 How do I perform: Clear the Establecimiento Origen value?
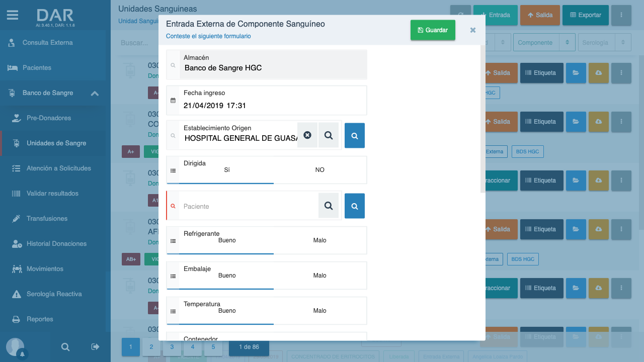[x=307, y=135]
